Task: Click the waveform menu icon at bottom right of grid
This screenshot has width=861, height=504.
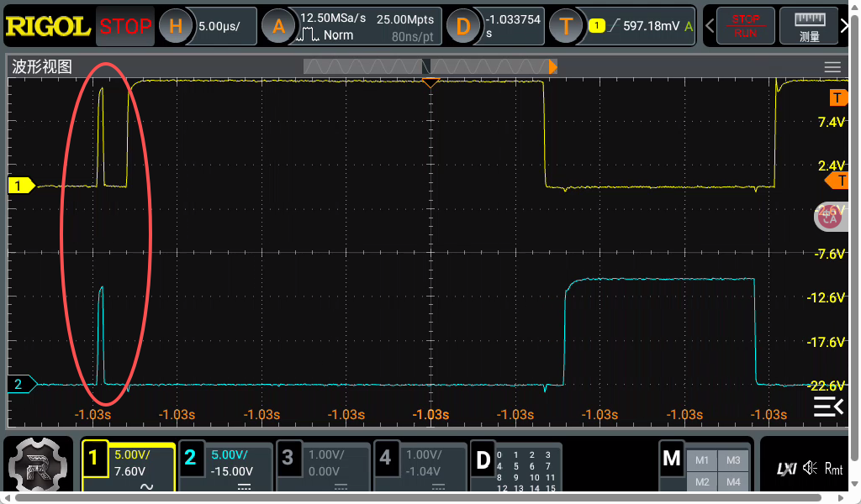Action: pyautogui.click(x=828, y=407)
